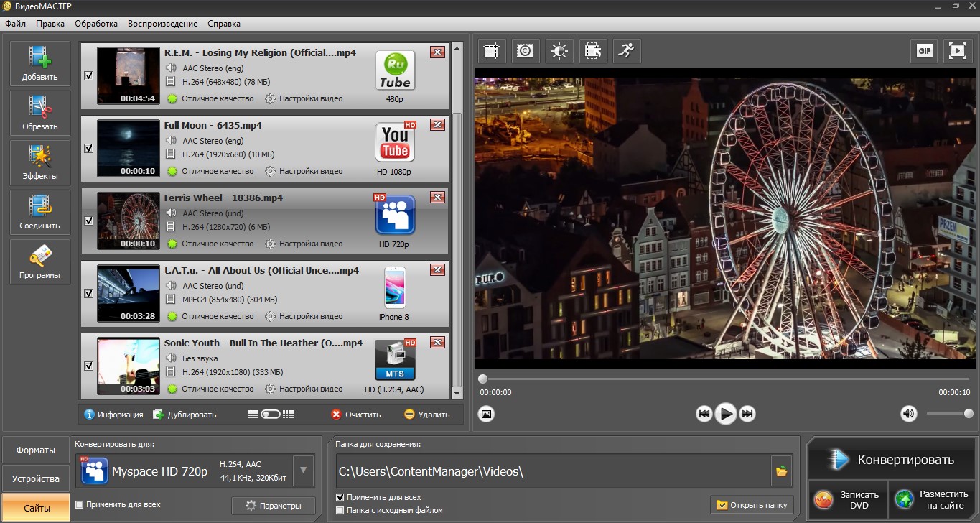Image resolution: width=980 pixels, height=523 pixels.
Task: Click the YouTube HD 1080p format icon
Action: (395, 142)
